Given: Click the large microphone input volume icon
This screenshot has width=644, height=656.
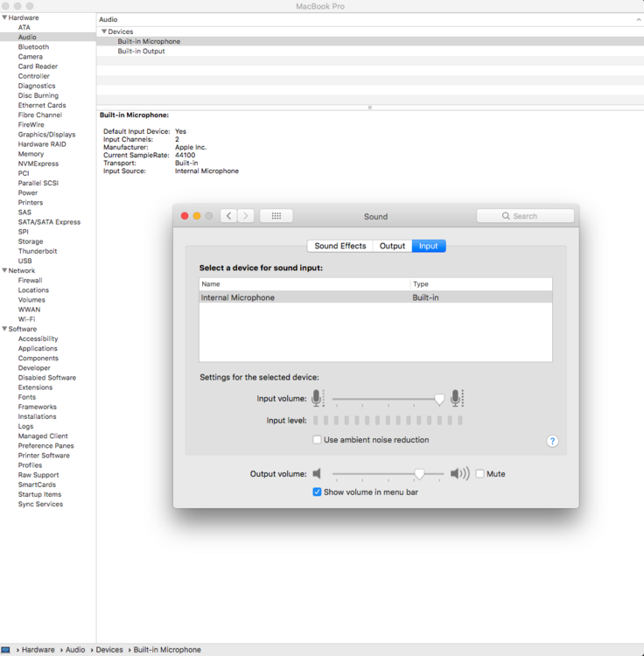Looking at the screenshot, I should coord(456,399).
